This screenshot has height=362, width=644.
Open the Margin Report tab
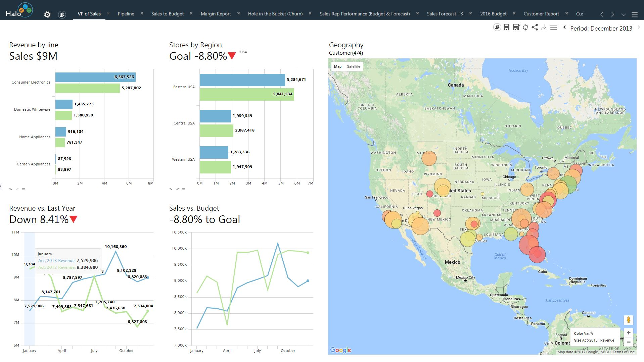[216, 14]
